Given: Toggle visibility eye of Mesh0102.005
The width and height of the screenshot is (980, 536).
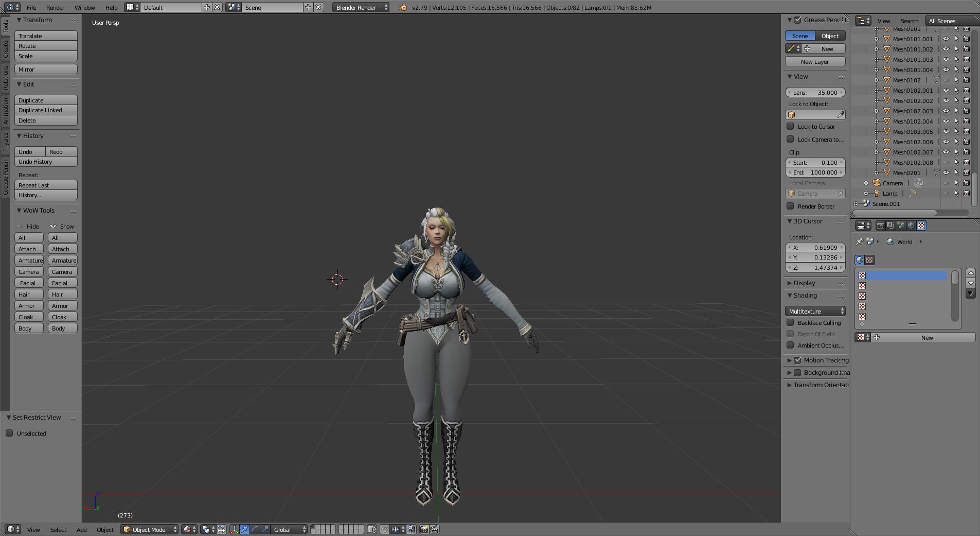Looking at the screenshot, I should pyautogui.click(x=946, y=131).
